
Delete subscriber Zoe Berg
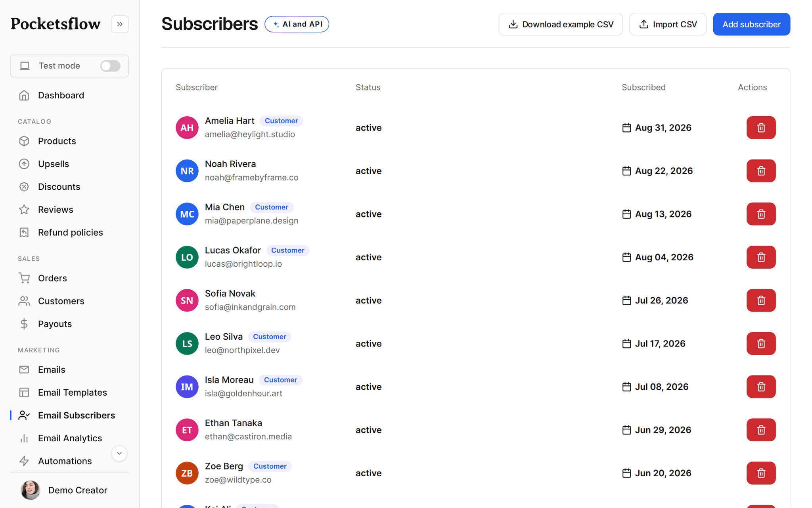coord(761,473)
